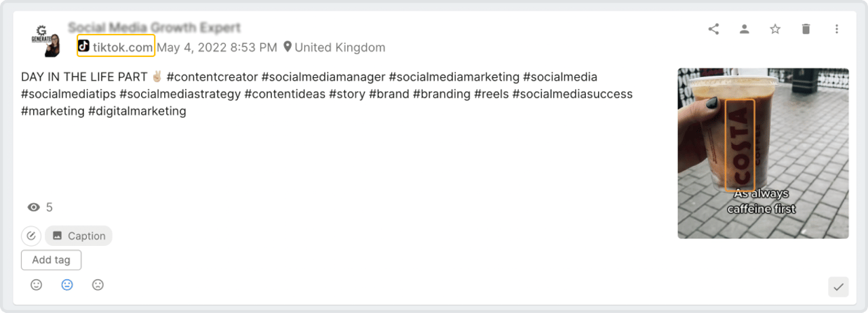868x313 pixels.
Task: Set sentiment to neutral face
Action: [x=67, y=285]
